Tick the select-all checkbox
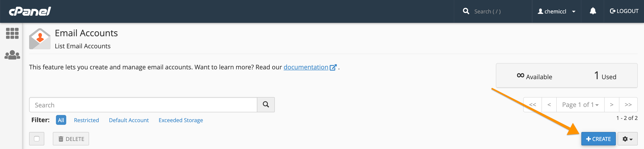644x149 pixels. 37,139
